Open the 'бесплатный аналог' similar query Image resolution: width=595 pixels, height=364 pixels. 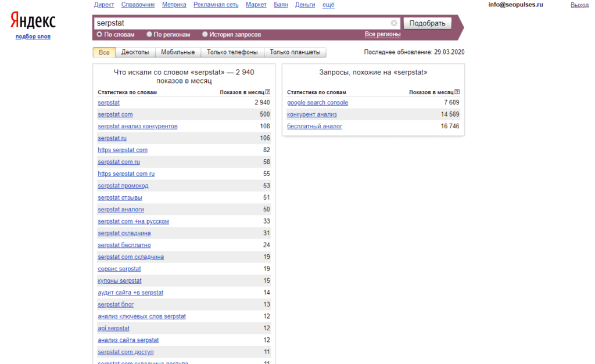point(314,126)
